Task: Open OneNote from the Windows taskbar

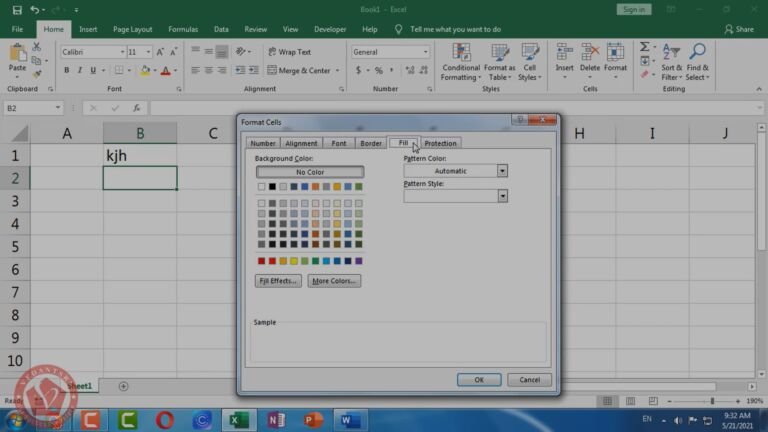Action: (x=276, y=420)
